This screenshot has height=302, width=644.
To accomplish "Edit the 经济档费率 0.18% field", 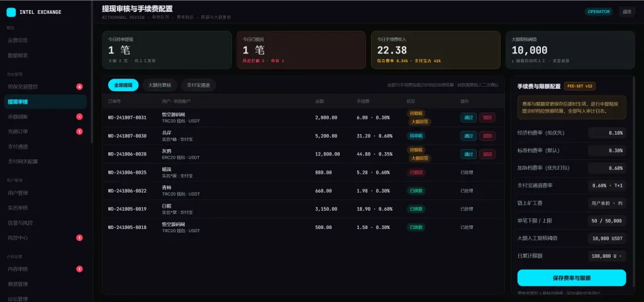I will coord(607,133).
